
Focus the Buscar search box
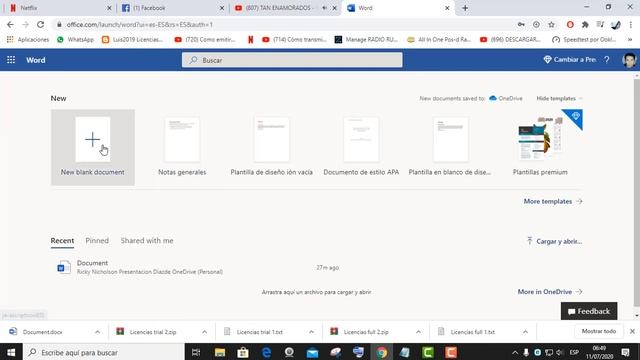292,60
